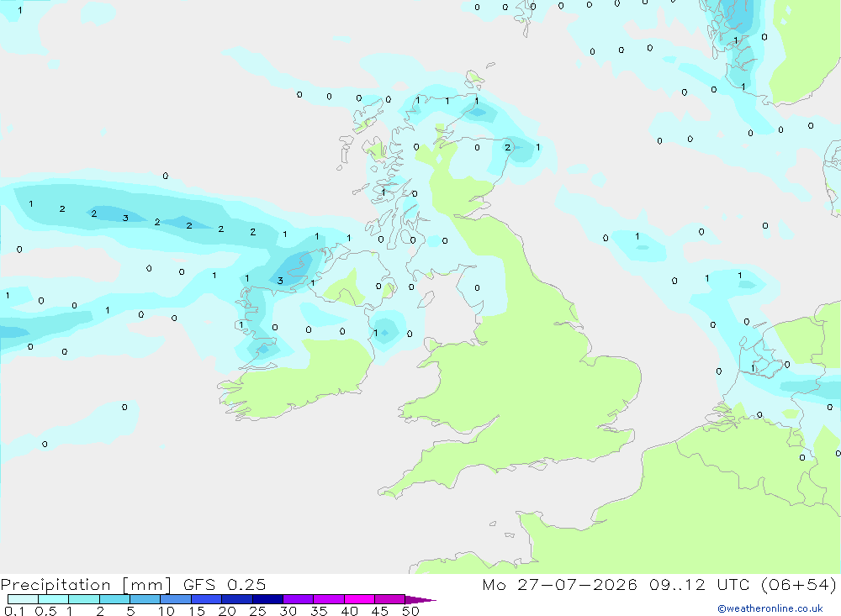Click the 'Precipitation [mm]' title text
The height and width of the screenshot is (616, 841).
click(86, 585)
